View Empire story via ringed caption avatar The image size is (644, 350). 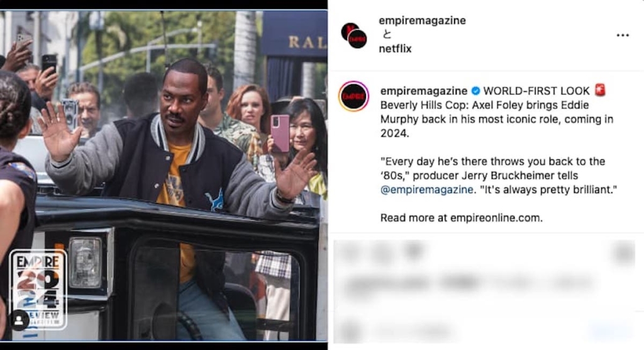coord(353,96)
